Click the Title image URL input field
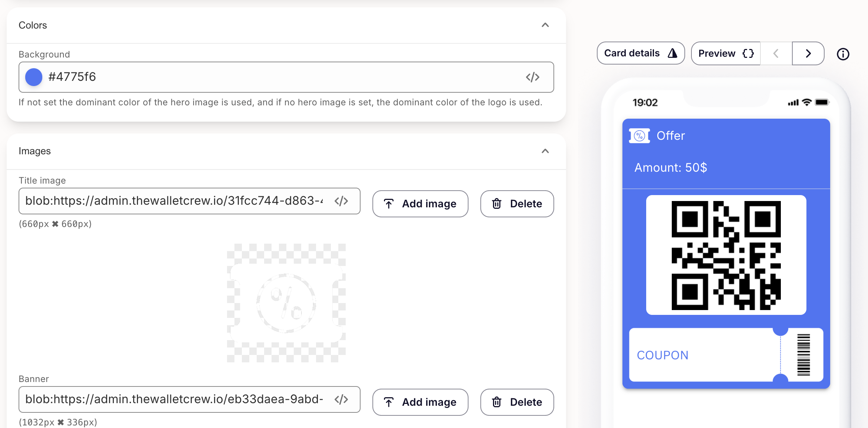The height and width of the screenshot is (428, 868). tap(174, 201)
